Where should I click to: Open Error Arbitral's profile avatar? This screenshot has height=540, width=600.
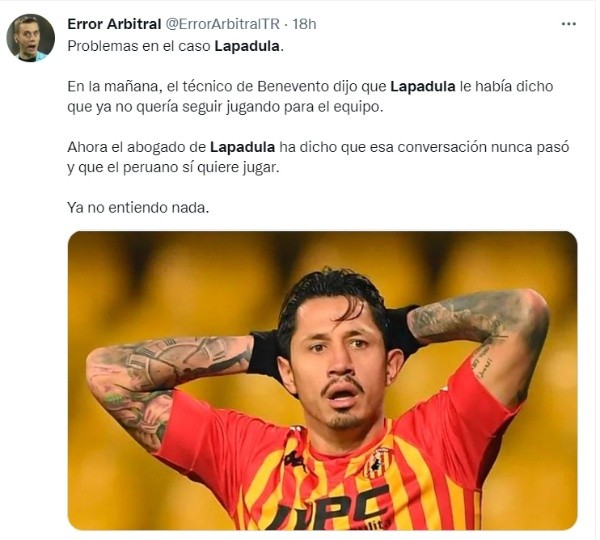(x=31, y=38)
